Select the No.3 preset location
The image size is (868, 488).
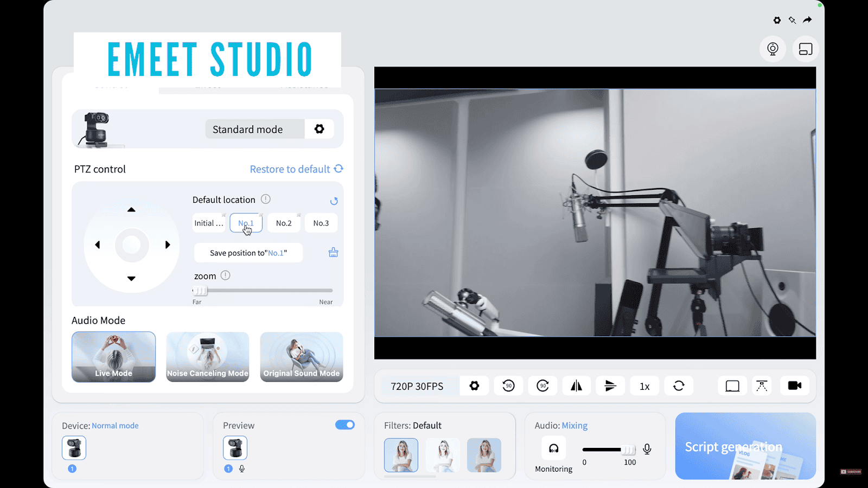pyautogui.click(x=321, y=223)
